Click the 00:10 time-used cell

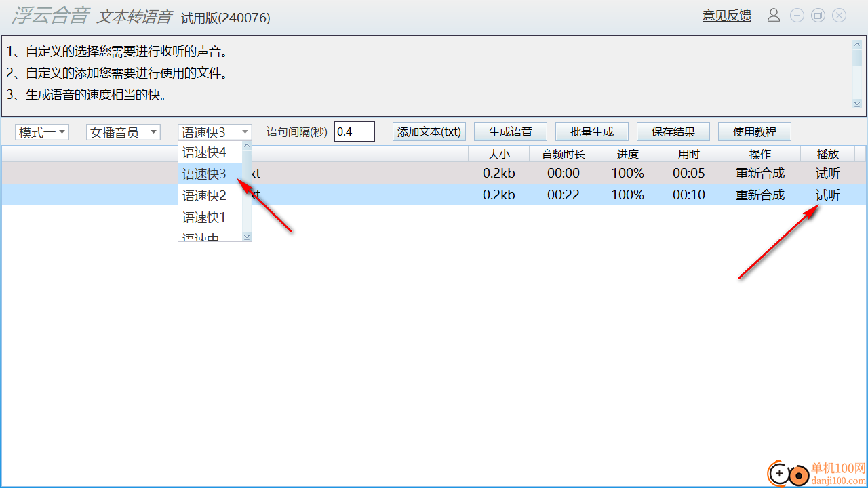point(689,195)
